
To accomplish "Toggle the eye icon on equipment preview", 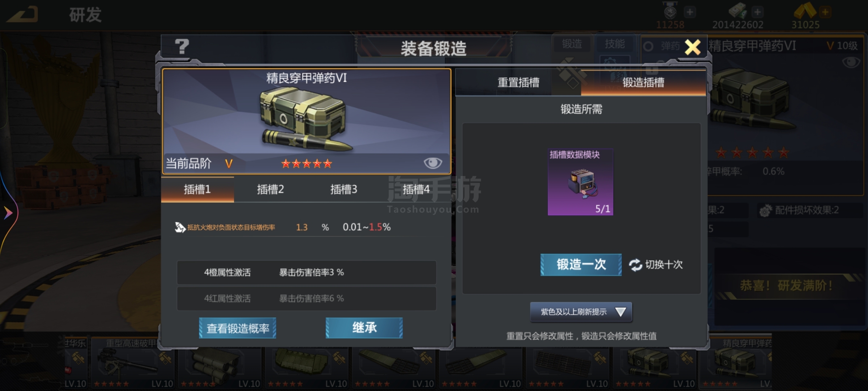I will pos(433,163).
